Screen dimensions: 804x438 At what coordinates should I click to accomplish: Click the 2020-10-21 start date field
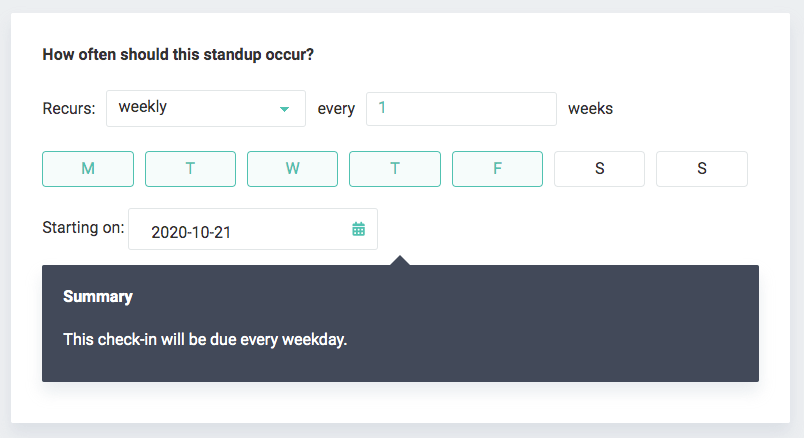pyautogui.click(x=240, y=230)
